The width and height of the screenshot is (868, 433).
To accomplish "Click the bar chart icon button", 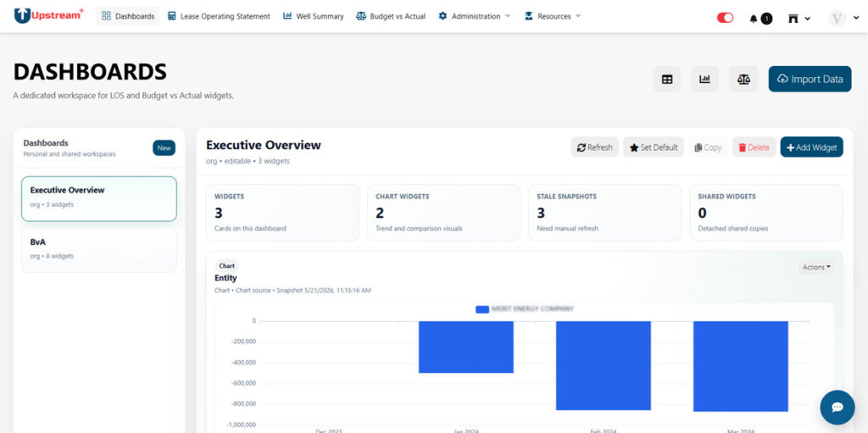I will [x=704, y=79].
